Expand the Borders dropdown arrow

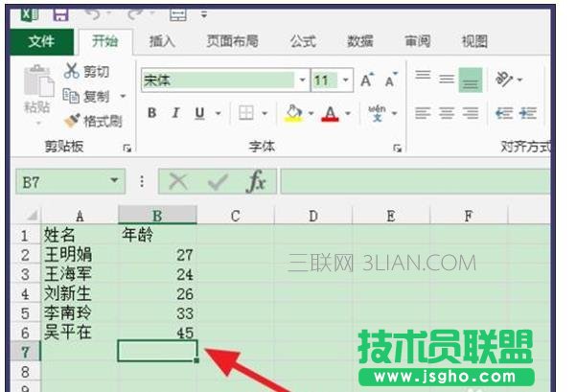265,113
